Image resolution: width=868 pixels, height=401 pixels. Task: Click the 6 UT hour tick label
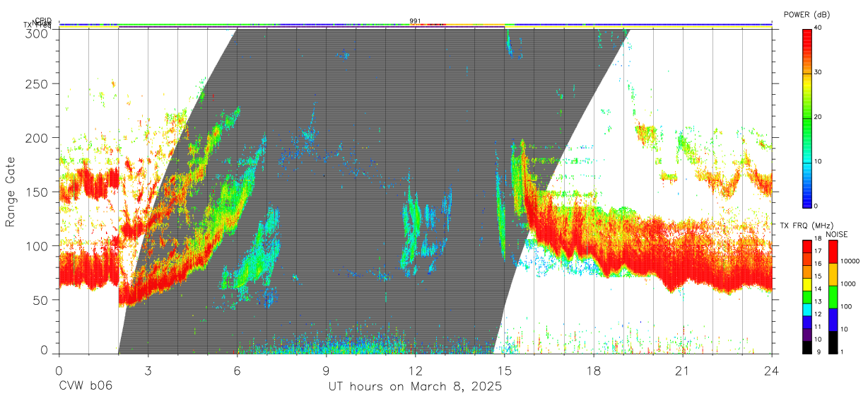tap(237, 369)
